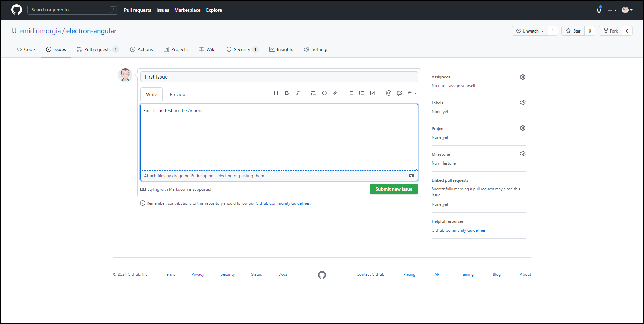
Task: Star the electron-angular repository
Action: point(573,31)
